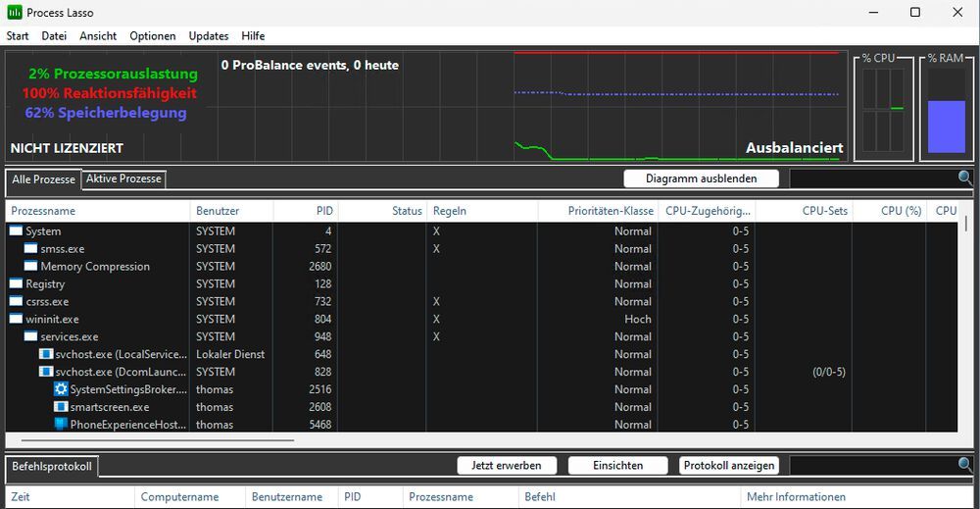Click the PhoneExperienceHost process icon

[61, 424]
